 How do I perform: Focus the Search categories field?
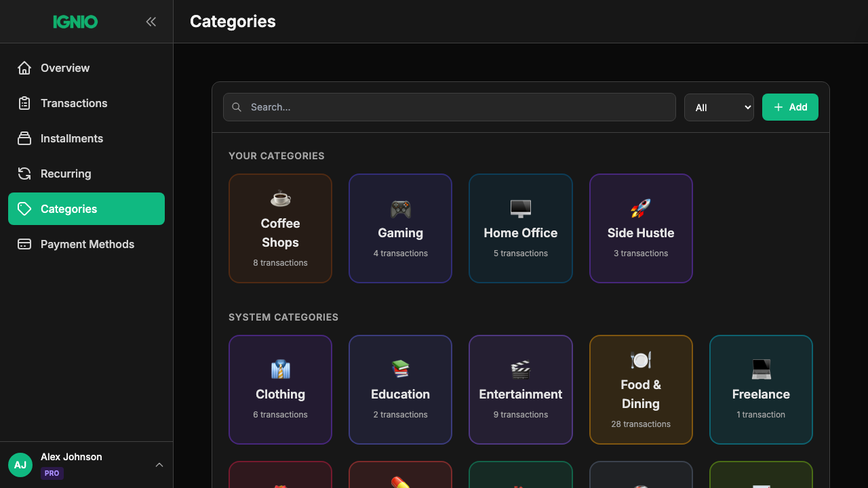(450, 107)
